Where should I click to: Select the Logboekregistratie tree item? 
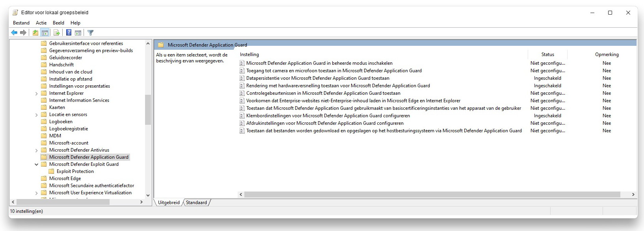69,129
